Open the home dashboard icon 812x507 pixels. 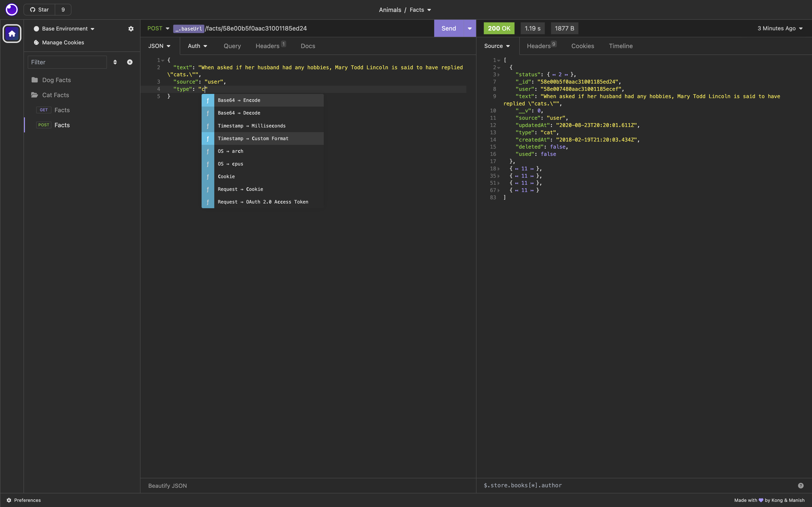point(12,34)
